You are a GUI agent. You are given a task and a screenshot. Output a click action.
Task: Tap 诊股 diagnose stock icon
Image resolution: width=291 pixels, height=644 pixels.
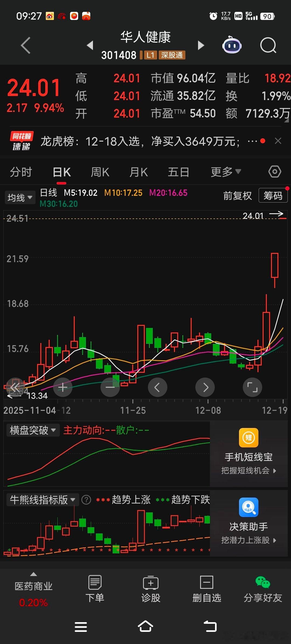tap(151, 589)
